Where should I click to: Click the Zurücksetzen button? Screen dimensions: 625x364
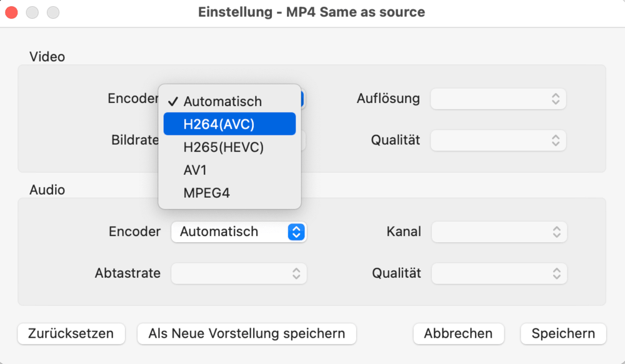71,333
